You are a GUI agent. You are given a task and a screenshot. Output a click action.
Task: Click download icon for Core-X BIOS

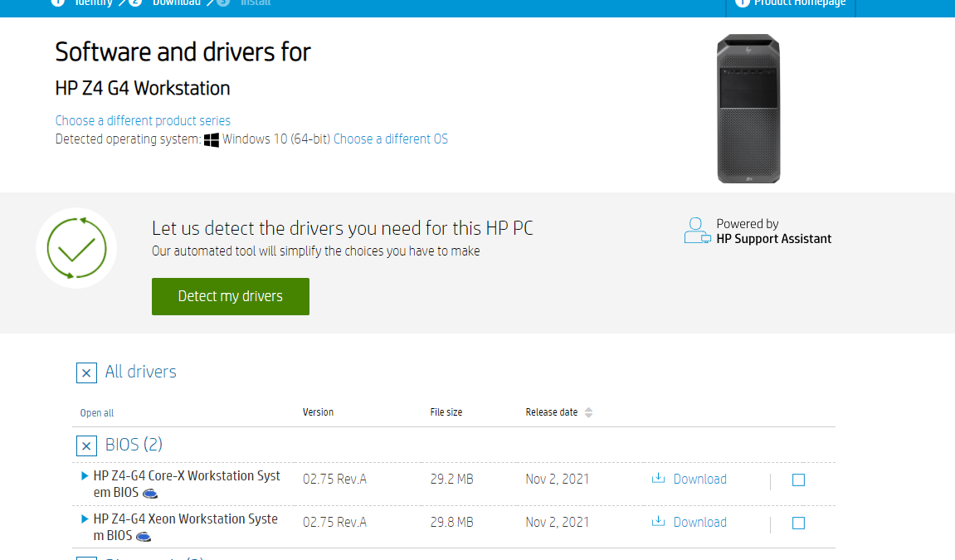point(659,479)
